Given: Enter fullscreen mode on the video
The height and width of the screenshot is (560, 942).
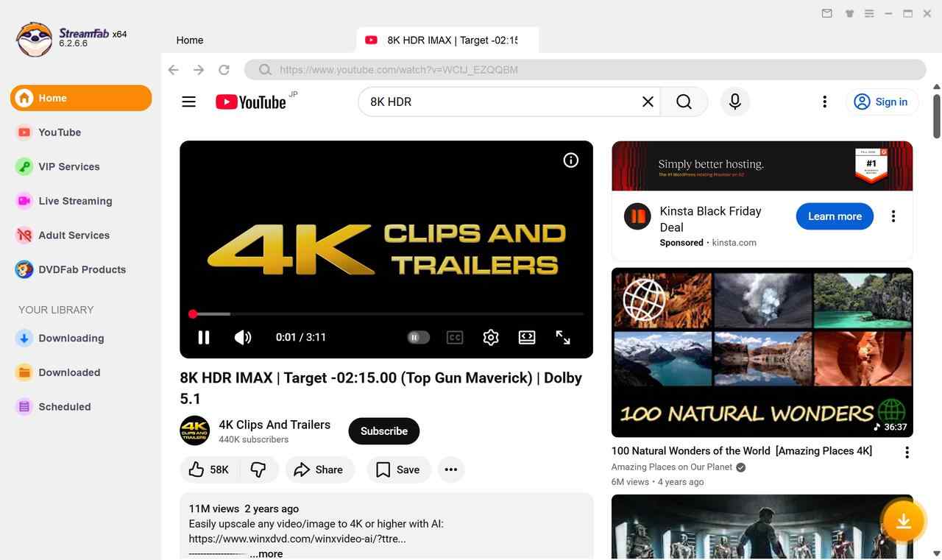Looking at the screenshot, I should coord(563,337).
